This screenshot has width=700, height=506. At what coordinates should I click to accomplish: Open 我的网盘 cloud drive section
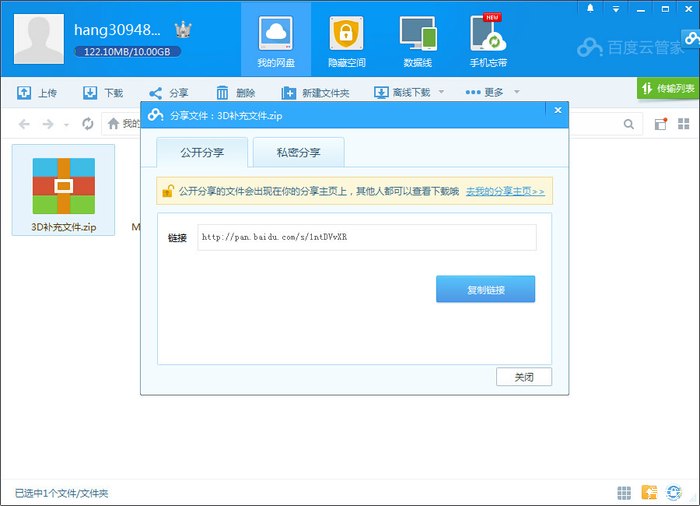277,40
